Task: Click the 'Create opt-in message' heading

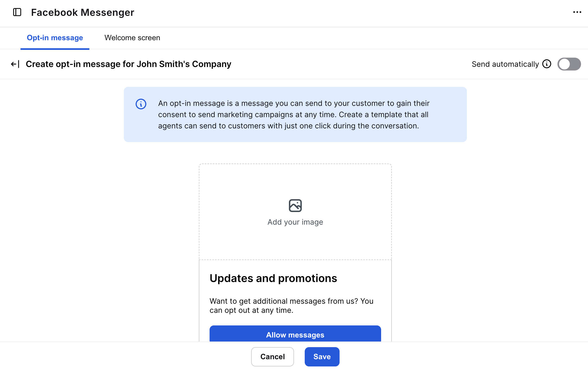Action: (x=128, y=64)
